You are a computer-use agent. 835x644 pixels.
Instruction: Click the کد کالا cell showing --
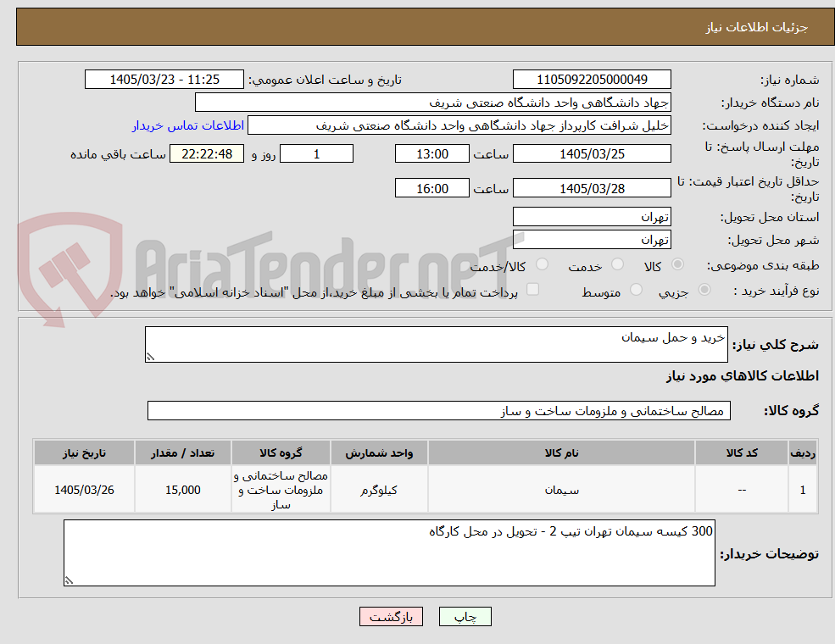click(x=742, y=490)
